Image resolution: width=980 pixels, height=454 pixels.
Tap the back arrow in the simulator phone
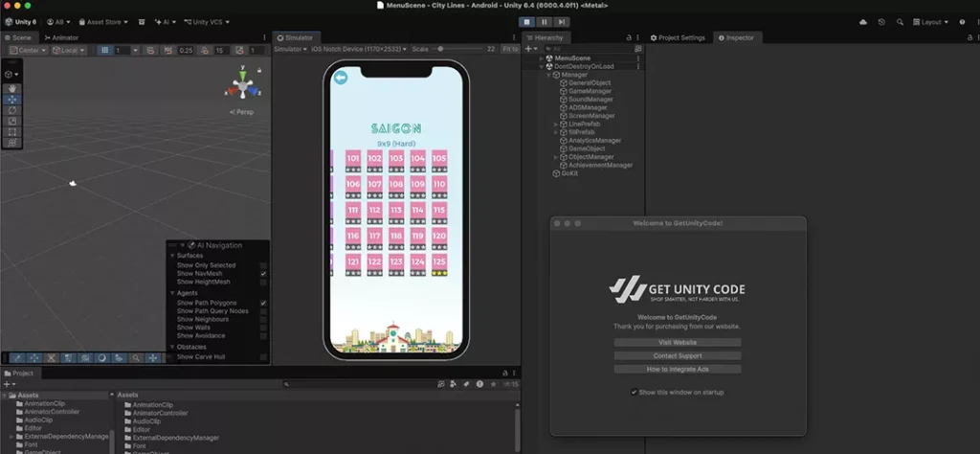pos(340,78)
